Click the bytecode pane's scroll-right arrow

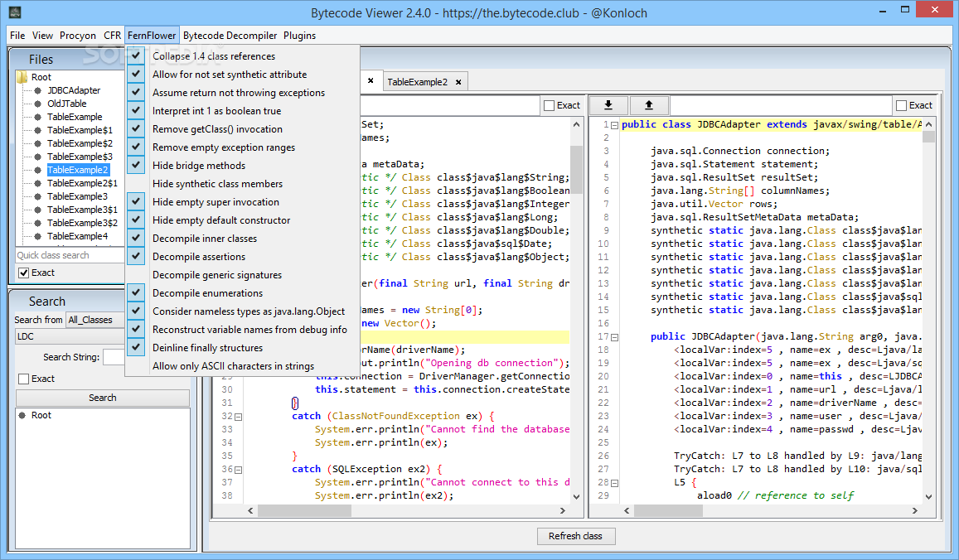tap(915, 510)
